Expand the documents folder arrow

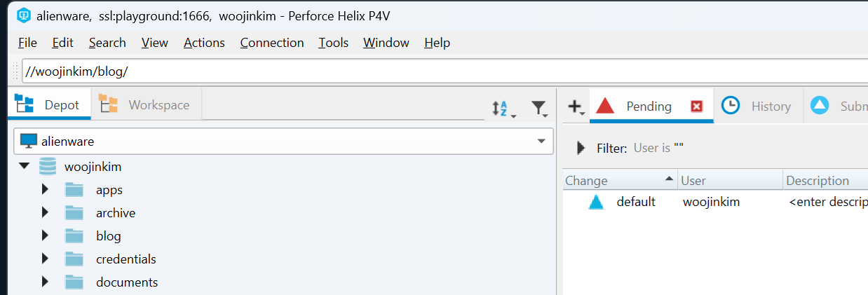(45, 282)
